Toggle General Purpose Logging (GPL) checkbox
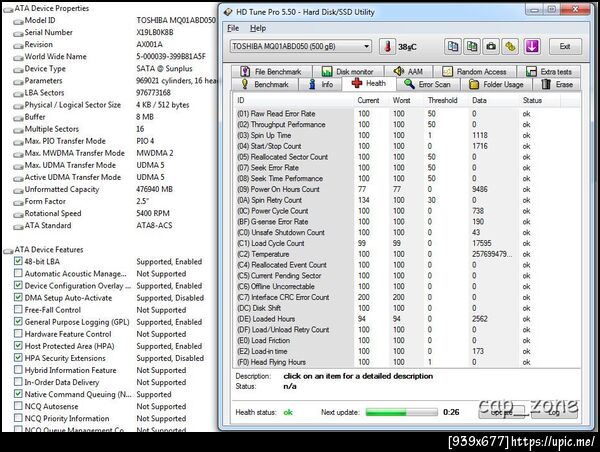This screenshot has height=452, width=600. pos(18,321)
